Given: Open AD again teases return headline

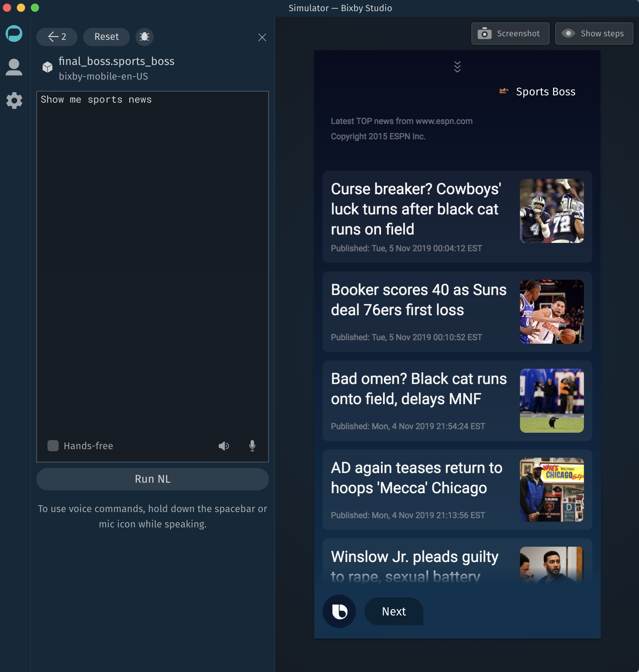Looking at the screenshot, I should [417, 478].
